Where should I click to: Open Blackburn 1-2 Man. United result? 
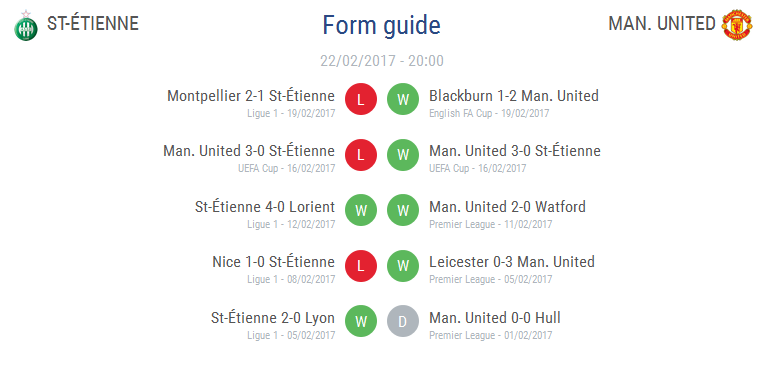click(x=514, y=96)
